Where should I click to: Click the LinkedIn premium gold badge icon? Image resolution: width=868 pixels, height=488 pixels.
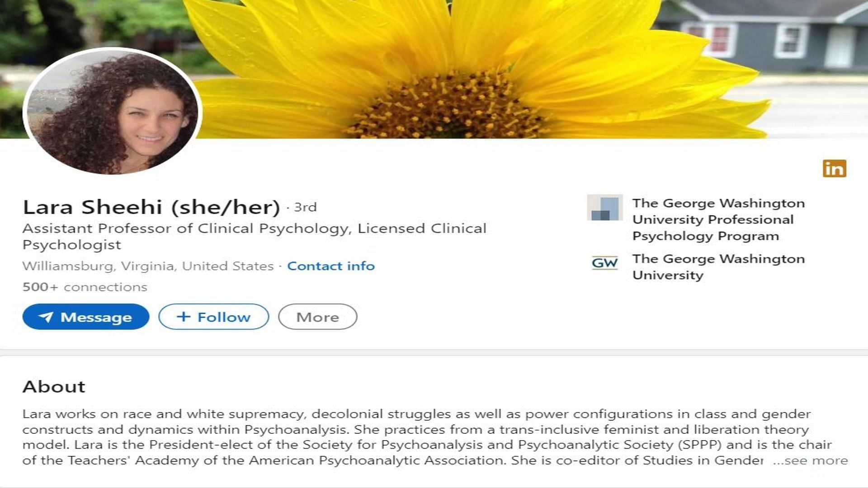834,169
